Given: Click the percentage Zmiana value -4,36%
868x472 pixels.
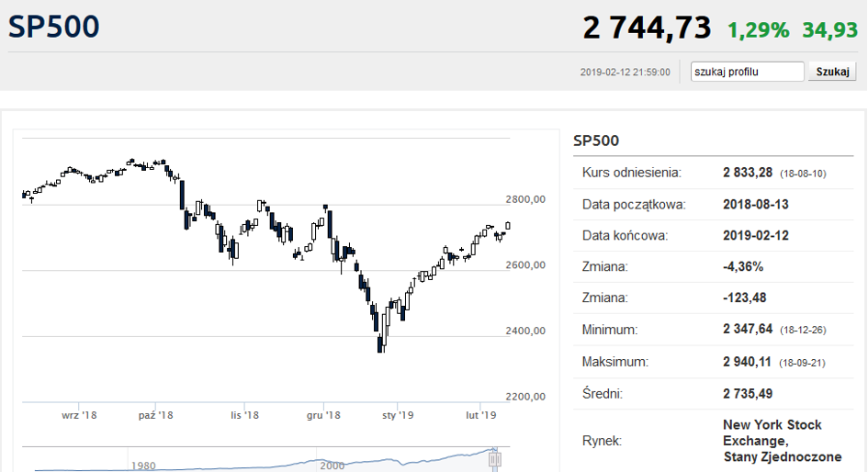Looking at the screenshot, I should tap(743, 266).
